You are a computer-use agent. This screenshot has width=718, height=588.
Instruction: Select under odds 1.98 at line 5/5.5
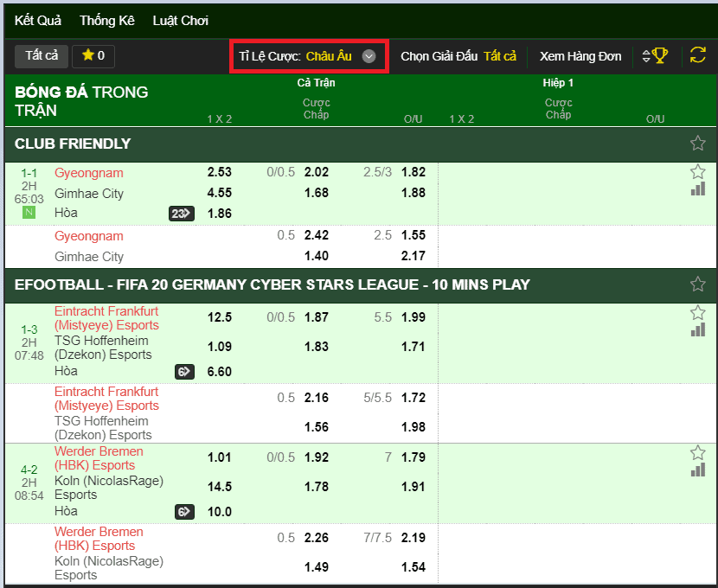pos(413,427)
